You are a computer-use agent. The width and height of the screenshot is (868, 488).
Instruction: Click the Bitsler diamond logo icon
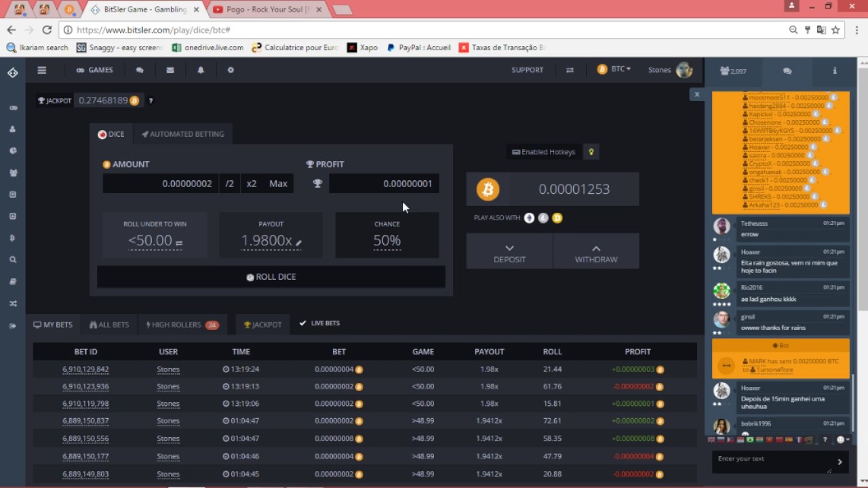click(13, 73)
